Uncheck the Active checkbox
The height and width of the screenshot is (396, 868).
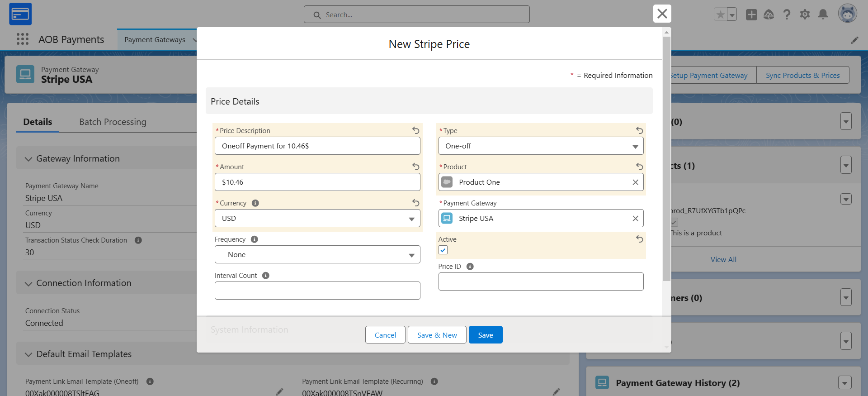443,250
